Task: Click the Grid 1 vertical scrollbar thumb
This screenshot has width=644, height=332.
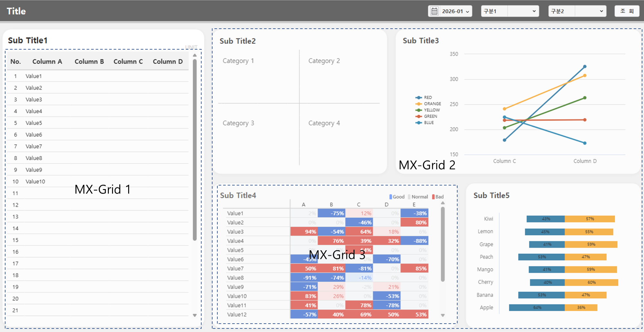Action: pyautogui.click(x=194, y=150)
